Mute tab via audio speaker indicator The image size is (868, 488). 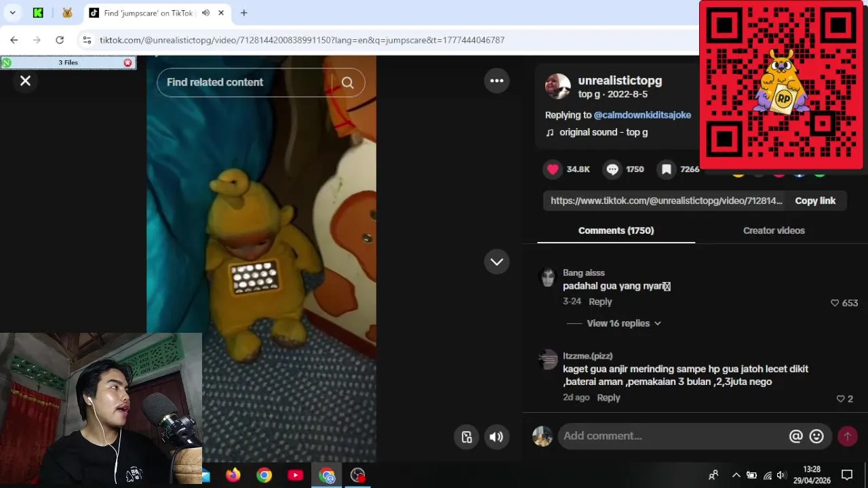(x=205, y=13)
